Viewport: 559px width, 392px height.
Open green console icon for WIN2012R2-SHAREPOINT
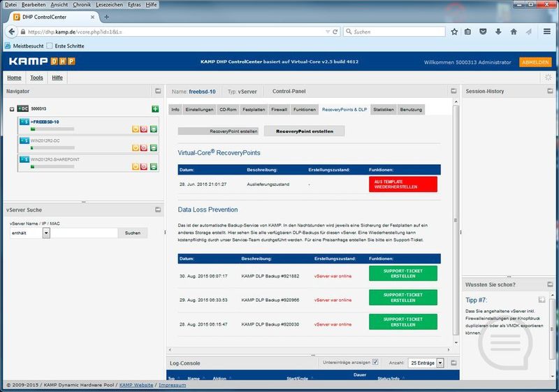(154, 166)
